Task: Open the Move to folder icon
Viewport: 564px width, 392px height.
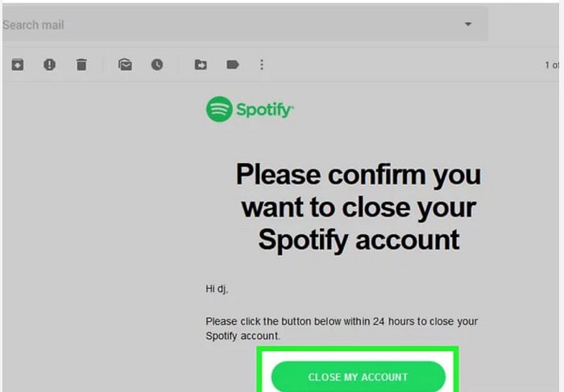Action: (x=201, y=65)
